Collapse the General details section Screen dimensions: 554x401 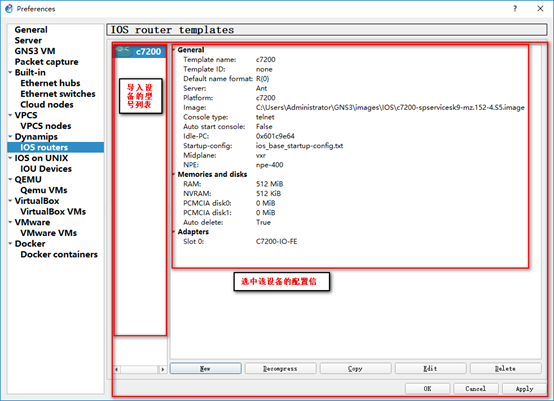(x=174, y=50)
